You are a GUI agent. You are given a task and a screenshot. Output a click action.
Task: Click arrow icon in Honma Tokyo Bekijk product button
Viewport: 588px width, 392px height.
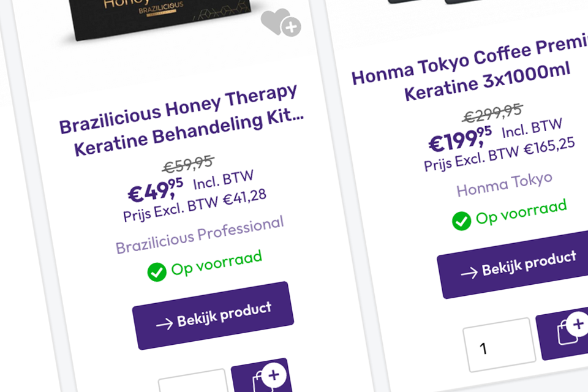[x=469, y=273]
